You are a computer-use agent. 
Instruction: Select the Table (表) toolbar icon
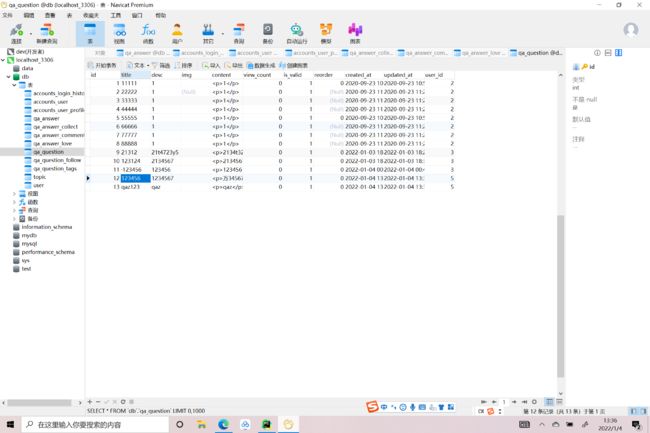click(90, 34)
